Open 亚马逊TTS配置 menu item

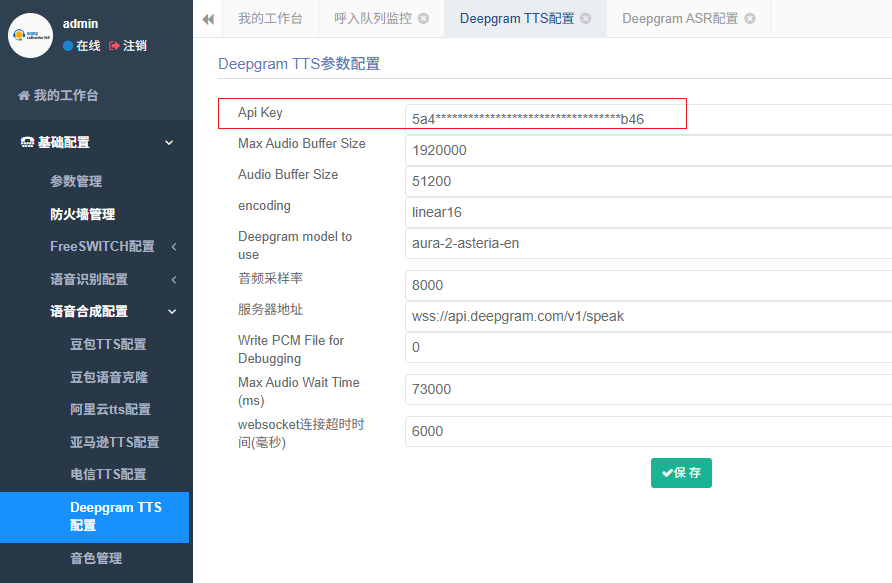(x=114, y=442)
